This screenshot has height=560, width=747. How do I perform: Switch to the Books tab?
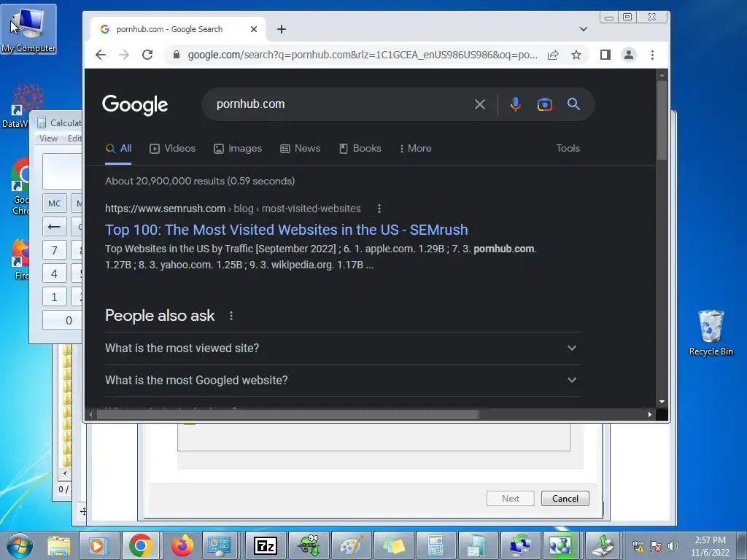coord(360,148)
